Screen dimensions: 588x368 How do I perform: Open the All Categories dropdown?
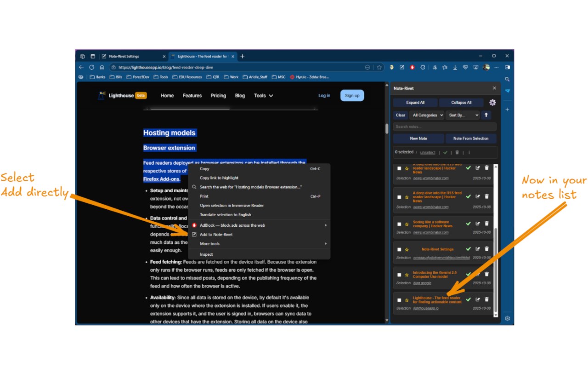click(427, 115)
